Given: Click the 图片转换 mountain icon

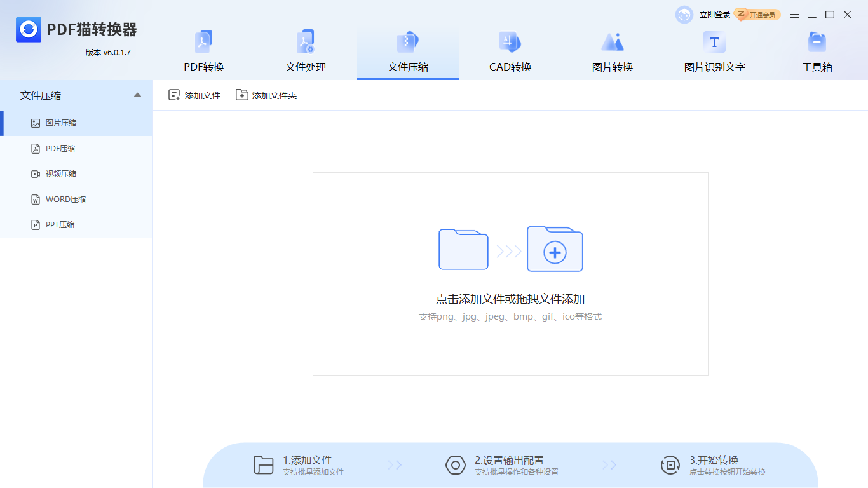Looking at the screenshot, I should tap(613, 41).
